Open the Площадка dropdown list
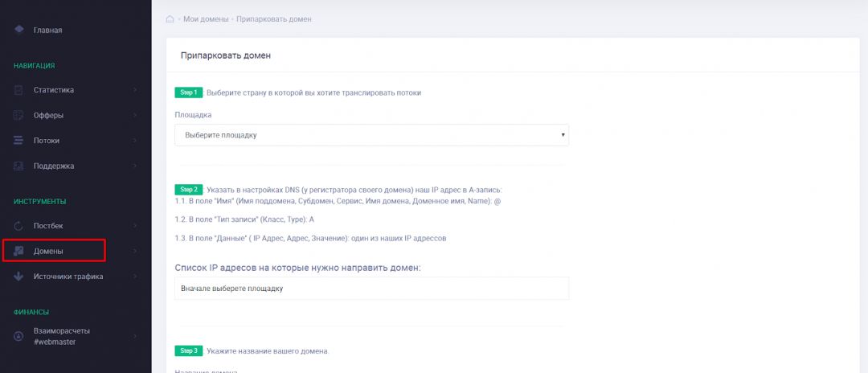868x373 pixels. 371,135
